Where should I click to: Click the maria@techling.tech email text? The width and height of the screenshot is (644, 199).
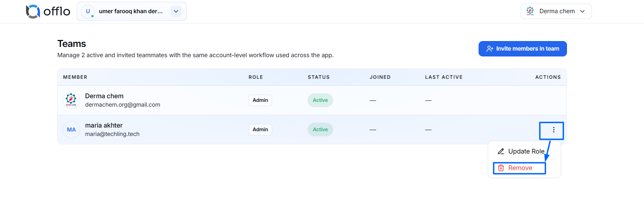112,134
